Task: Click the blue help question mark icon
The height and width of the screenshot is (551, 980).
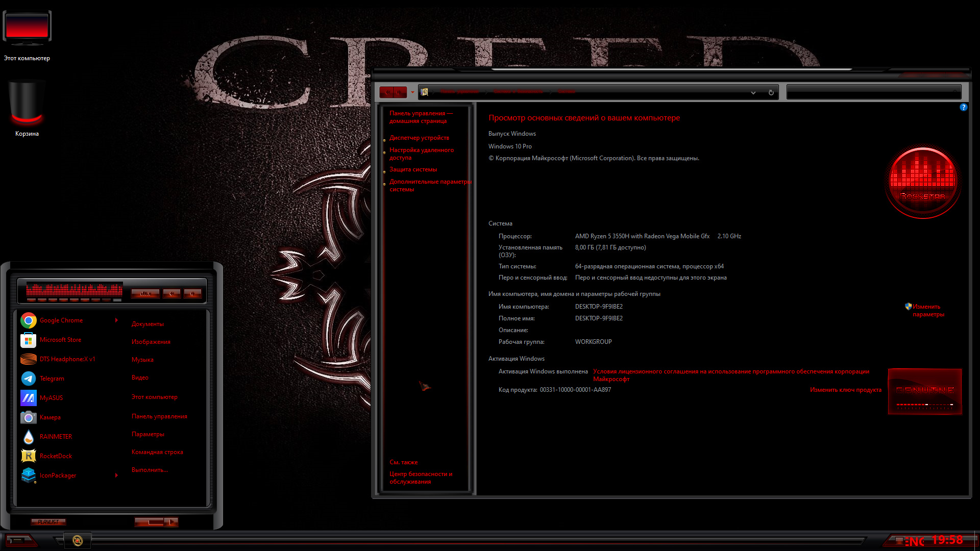Action: tap(963, 107)
